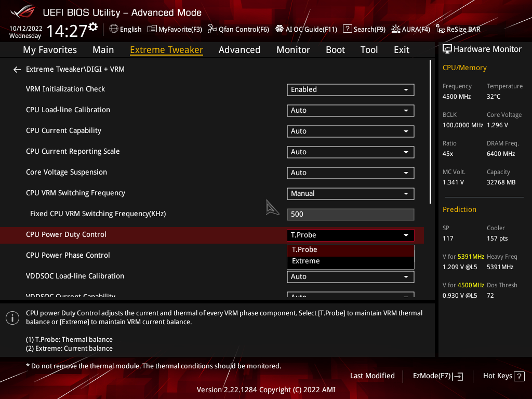532x399 pixels.
Task: Open the Advanced tab
Action: coord(240,50)
